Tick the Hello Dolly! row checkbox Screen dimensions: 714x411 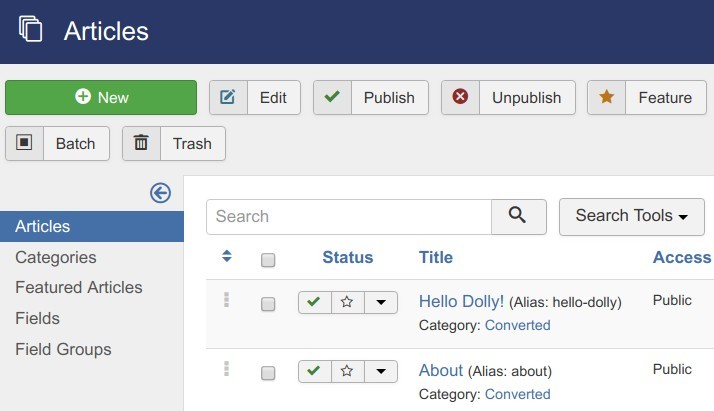[268, 304]
